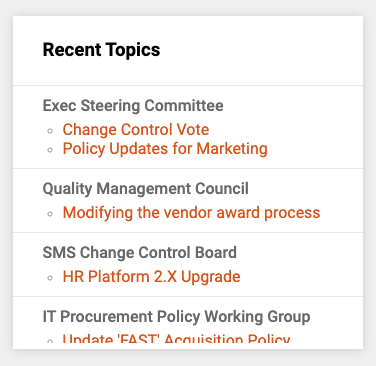Click the divider line above IT Procurement Policy Working Group
376x366 pixels.
click(x=188, y=296)
